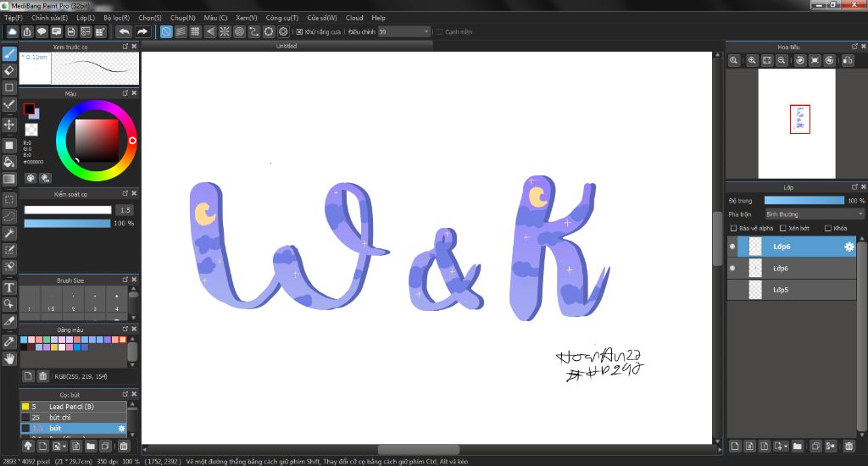
Task: Zoom in the navigator view
Action: [752, 60]
